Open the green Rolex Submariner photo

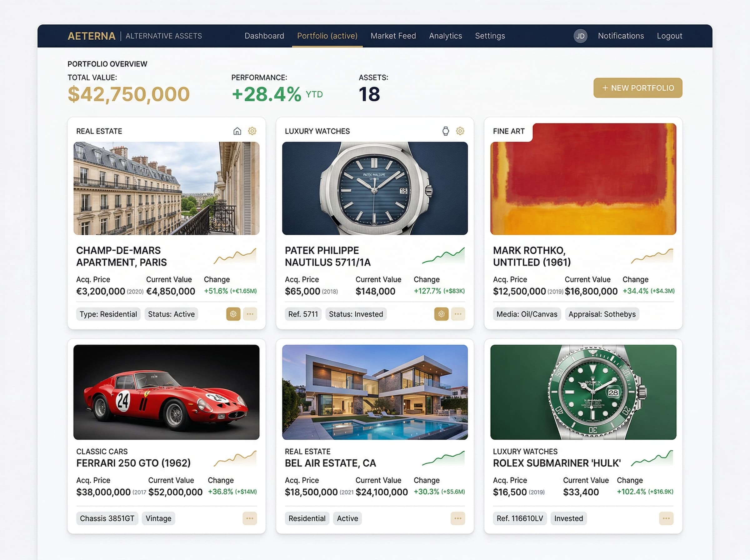(583, 392)
